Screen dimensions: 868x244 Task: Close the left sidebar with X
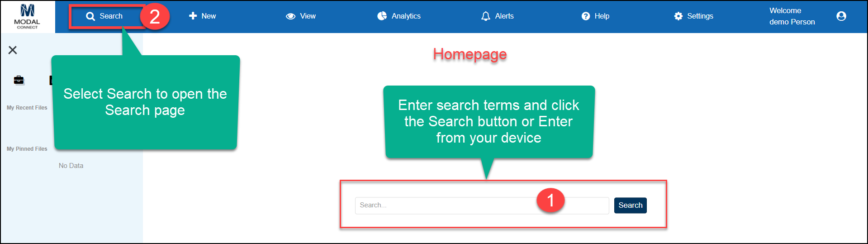click(13, 50)
